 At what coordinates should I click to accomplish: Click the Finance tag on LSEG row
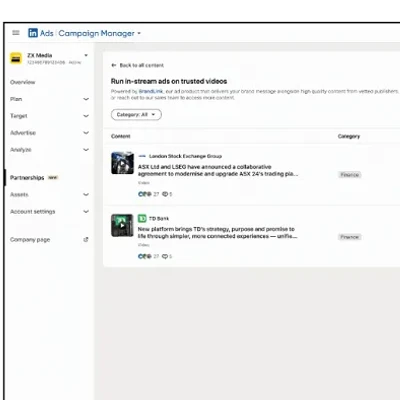(350, 175)
